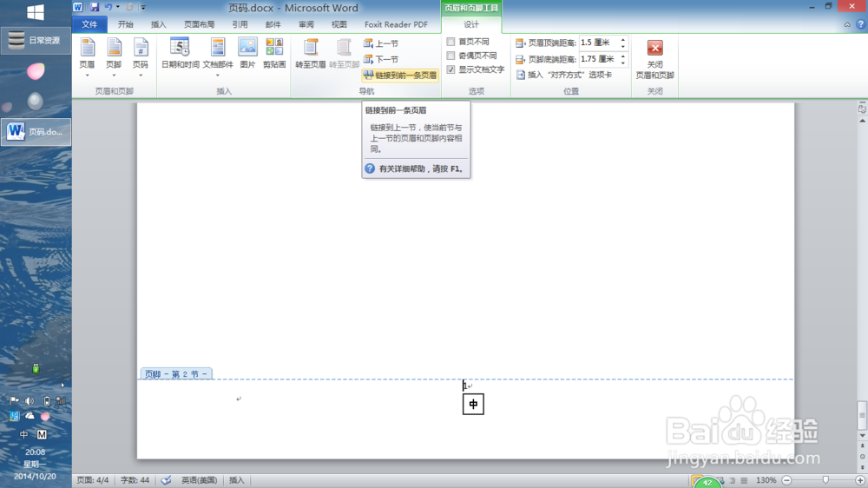868x488 pixels.
Task: Switch to the 页面布局 tab
Action: tap(200, 24)
